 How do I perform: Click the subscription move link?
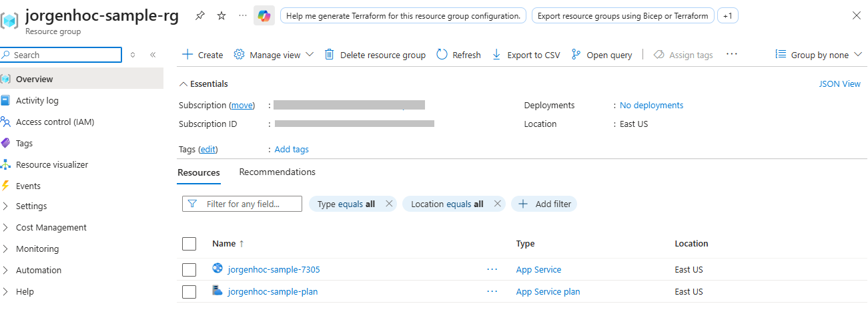[242, 105]
